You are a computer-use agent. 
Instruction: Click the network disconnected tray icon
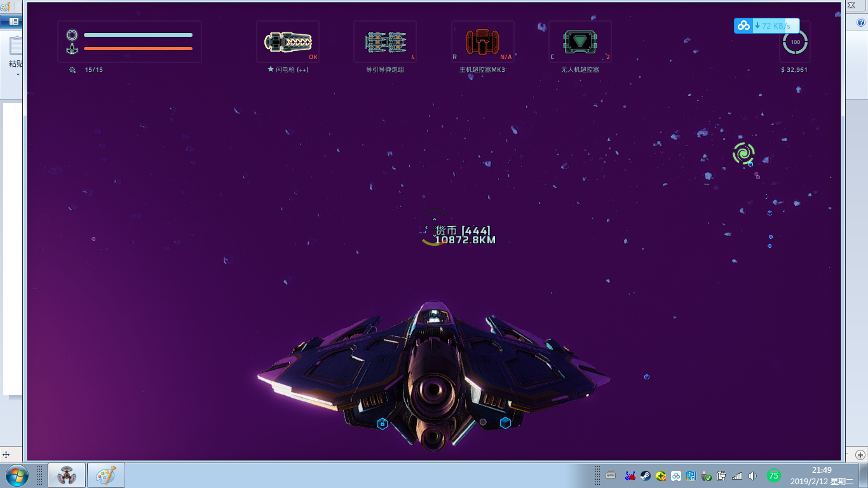pyautogui.click(x=630, y=475)
